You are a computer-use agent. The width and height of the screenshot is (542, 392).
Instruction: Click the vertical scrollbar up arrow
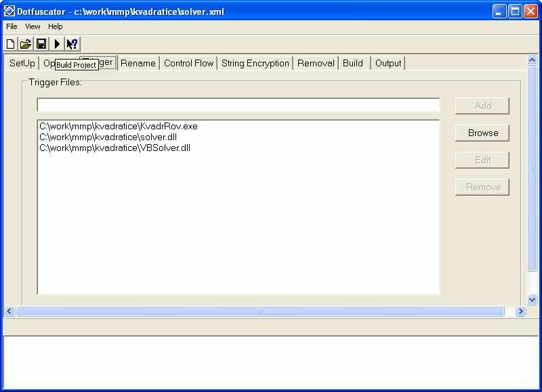pos(533,60)
